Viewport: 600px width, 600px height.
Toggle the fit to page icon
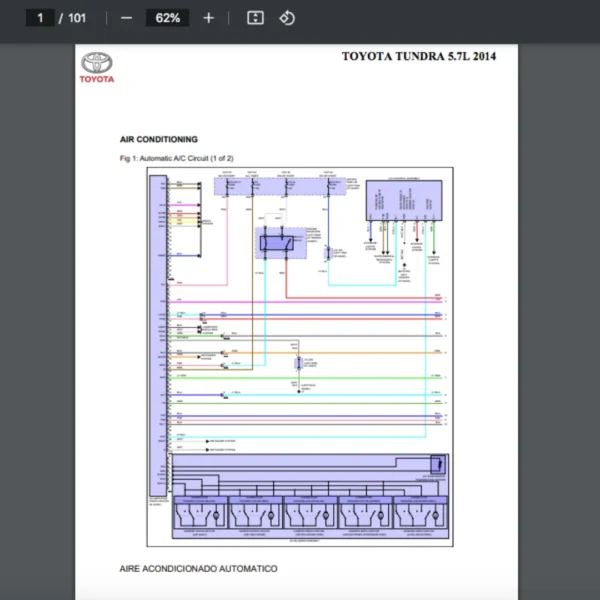tap(255, 18)
